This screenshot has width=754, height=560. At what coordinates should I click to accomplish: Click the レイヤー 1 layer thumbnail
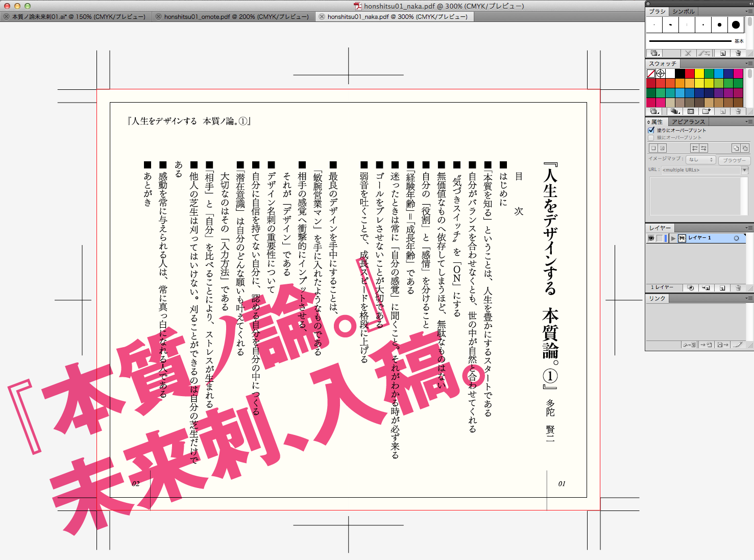tap(682, 238)
